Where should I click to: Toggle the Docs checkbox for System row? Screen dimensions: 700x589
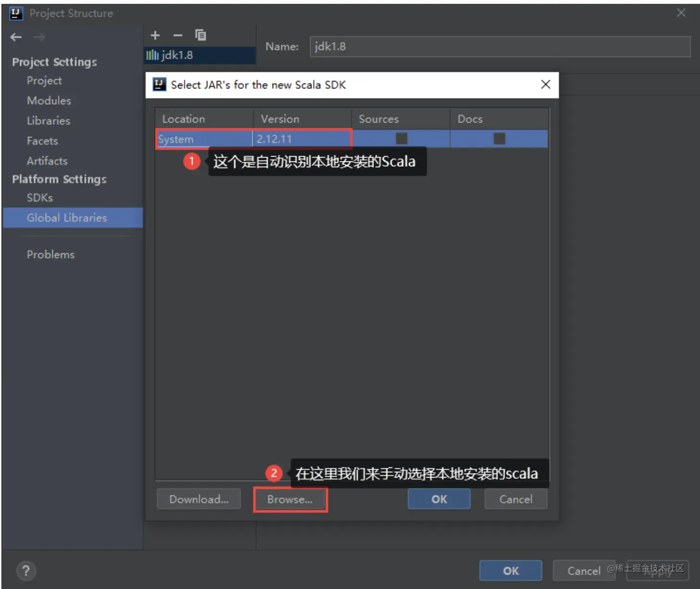tap(499, 138)
